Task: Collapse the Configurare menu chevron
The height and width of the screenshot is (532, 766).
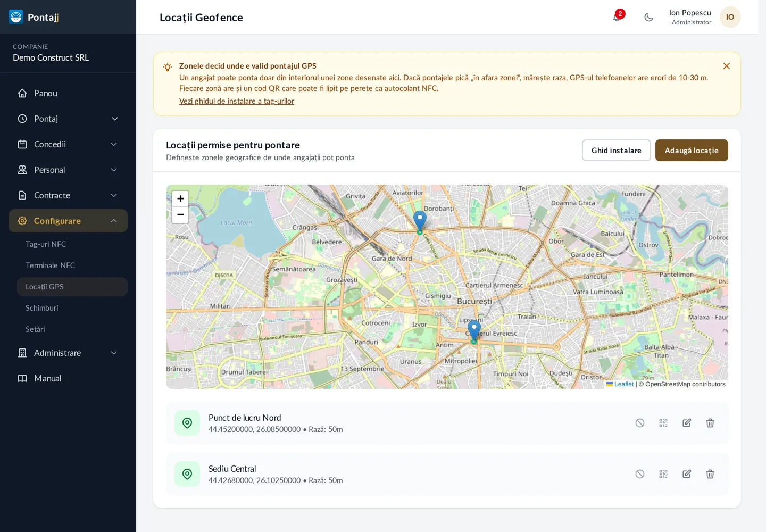Action: point(114,221)
